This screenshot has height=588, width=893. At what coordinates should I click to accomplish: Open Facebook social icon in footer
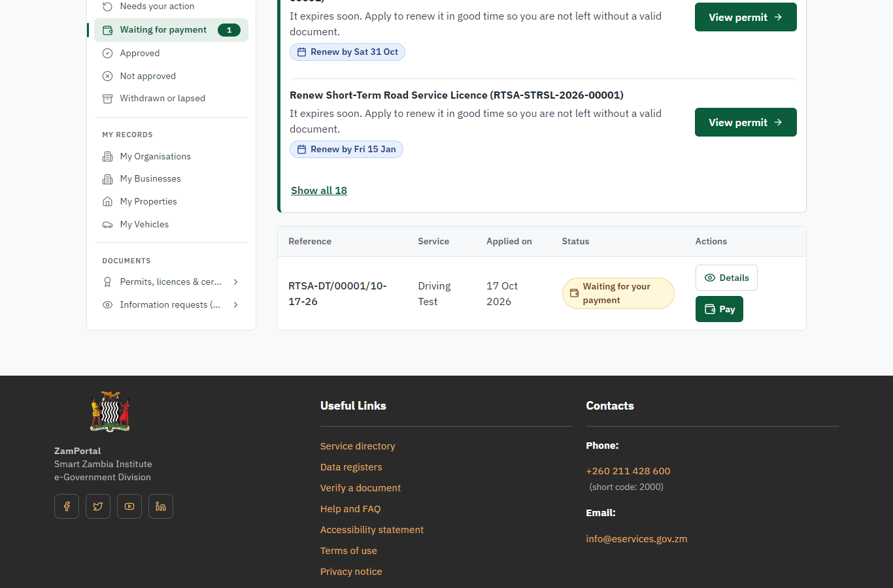(x=67, y=506)
